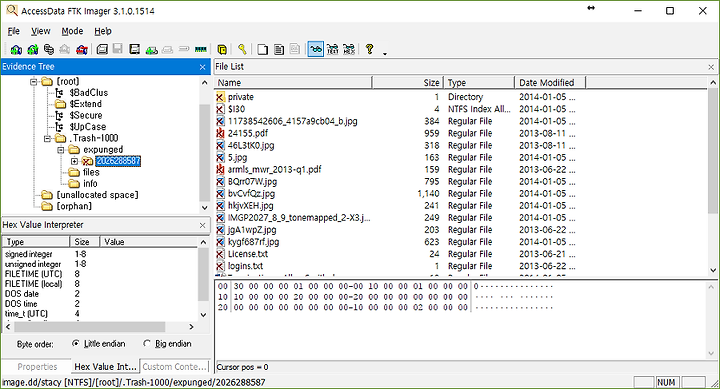Click the FTK Imager title bar app icon
The image size is (720, 389).
coord(11,10)
